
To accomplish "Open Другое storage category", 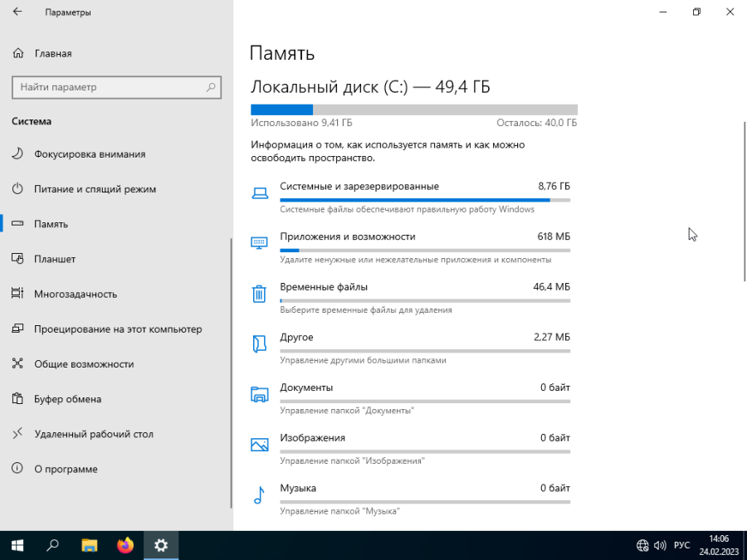I will (x=411, y=348).
